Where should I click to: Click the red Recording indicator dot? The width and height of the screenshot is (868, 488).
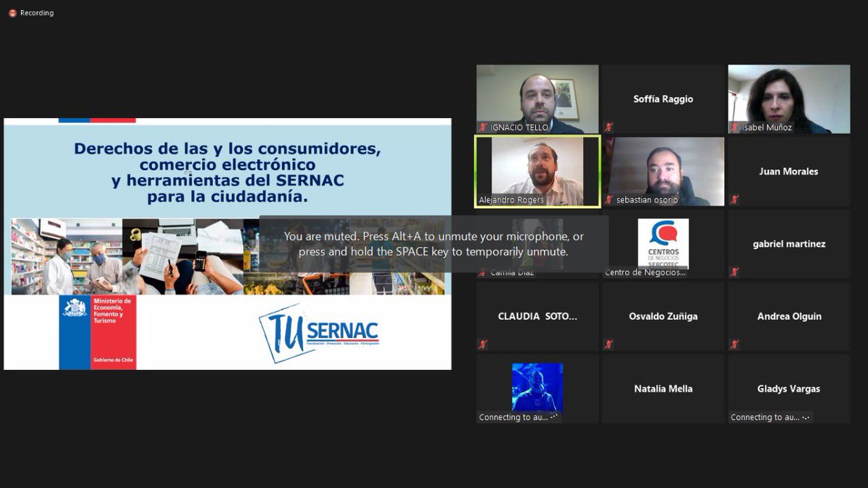12,13
